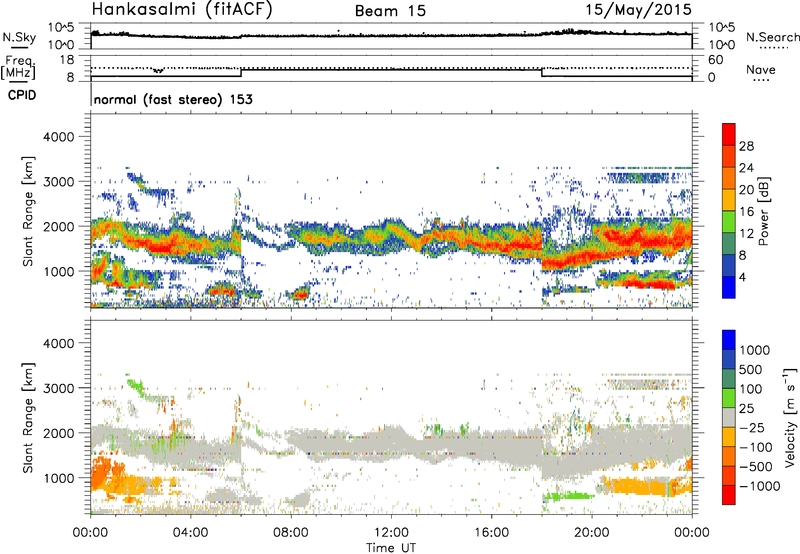Click the Slant Range [km] label of Power panel
The height and width of the screenshot is (554, 800).
[x=28, y=211]
